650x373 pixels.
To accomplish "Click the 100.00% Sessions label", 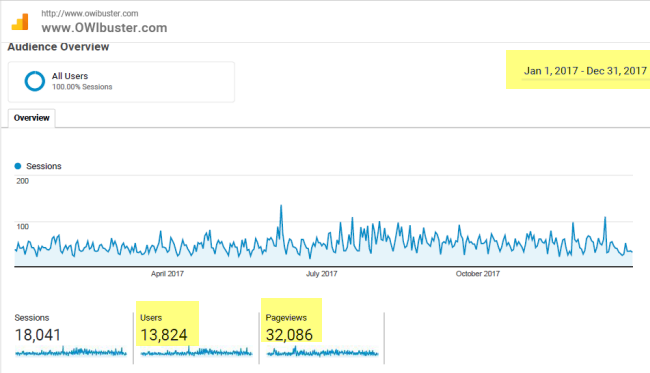I will 82,87.
